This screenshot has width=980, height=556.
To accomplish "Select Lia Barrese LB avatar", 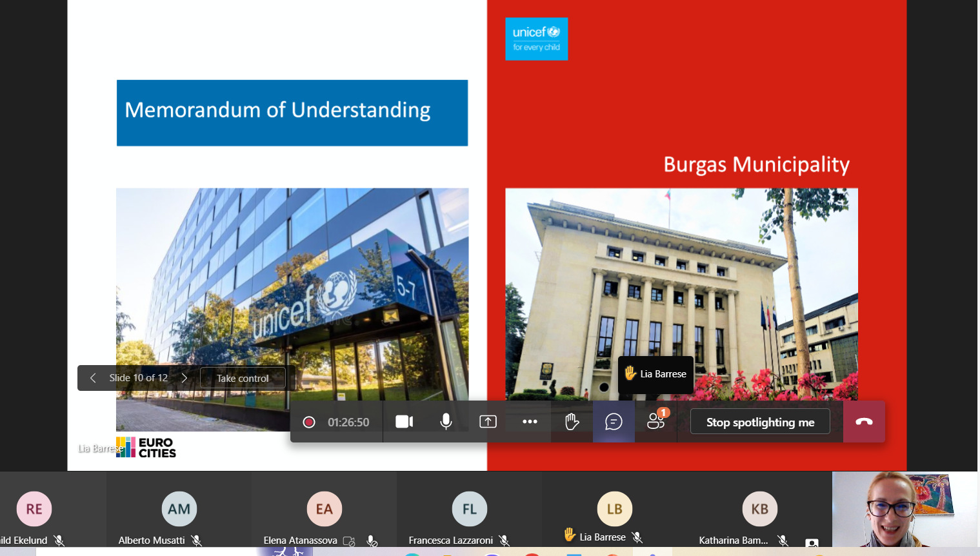I will (x=615, y=509).
